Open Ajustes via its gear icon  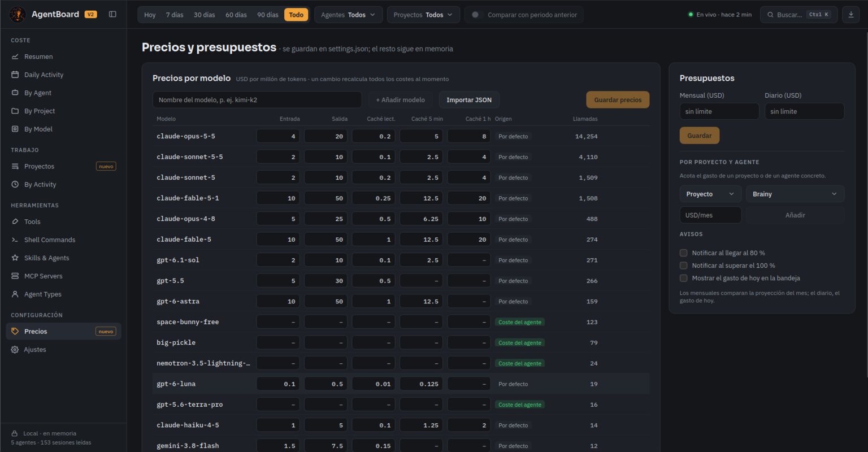pos(15,349)
